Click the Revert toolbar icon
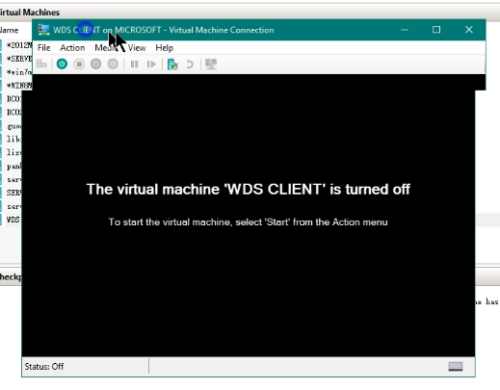Screen dimensions: 500x390 [x=190, y=64]
